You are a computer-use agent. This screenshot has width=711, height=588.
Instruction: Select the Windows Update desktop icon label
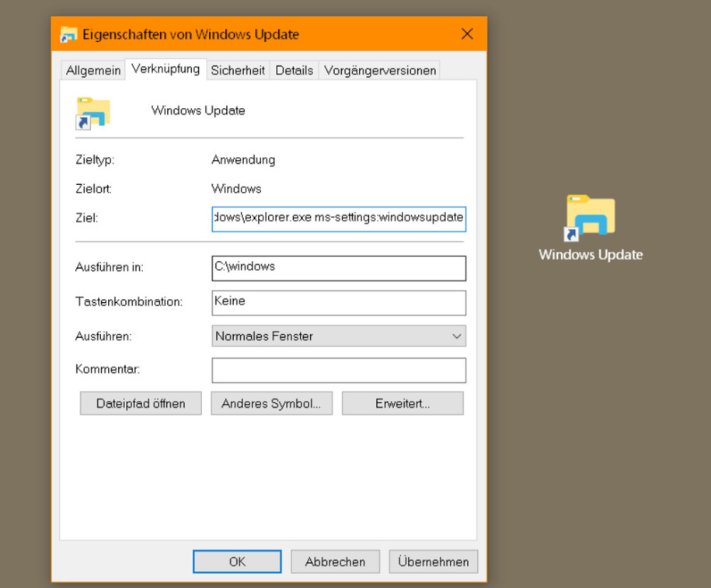pyautogui.click(x=591, y=255)
